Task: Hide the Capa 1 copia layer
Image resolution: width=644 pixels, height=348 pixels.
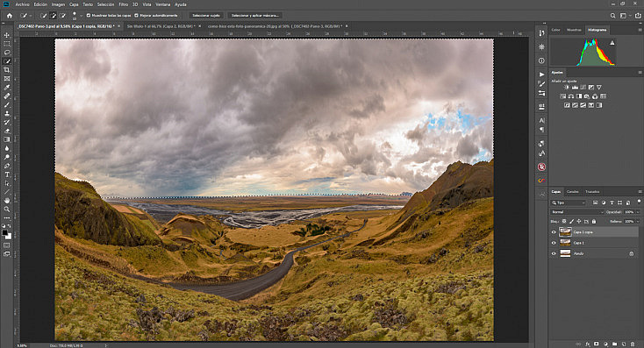Action: click(554, 232)
